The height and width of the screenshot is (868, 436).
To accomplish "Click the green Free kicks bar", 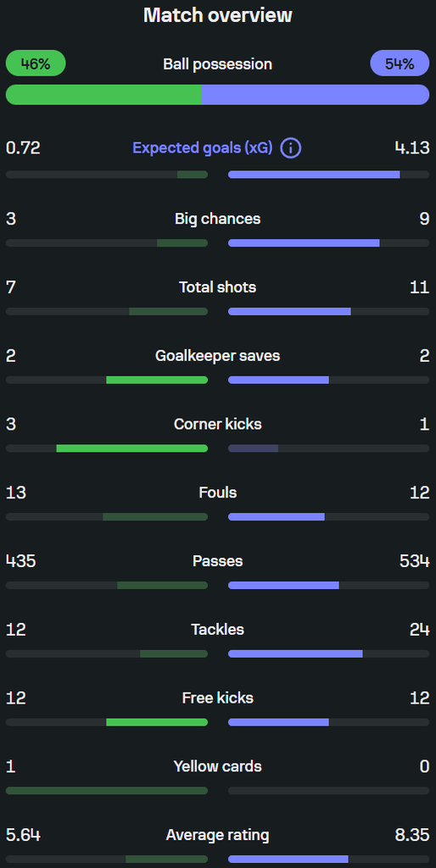I will click(157, 722).
